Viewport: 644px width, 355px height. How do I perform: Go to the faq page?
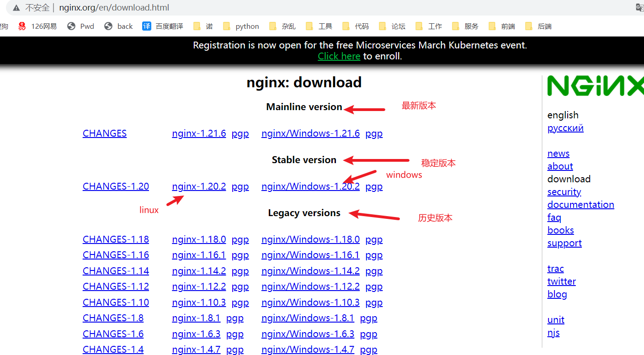pyautogui.click(x=554, y=217)
